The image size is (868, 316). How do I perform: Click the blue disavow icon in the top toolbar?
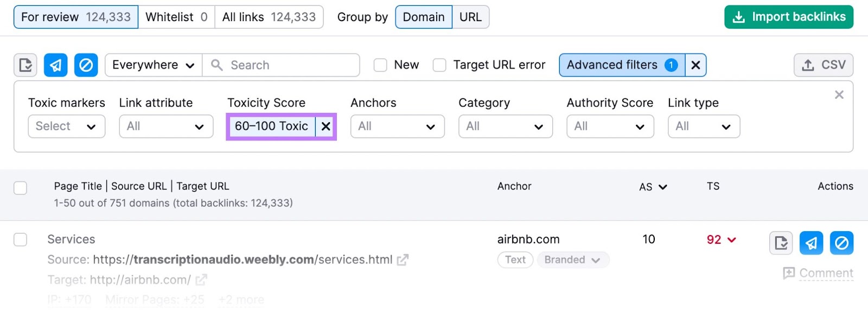point(86,65)
